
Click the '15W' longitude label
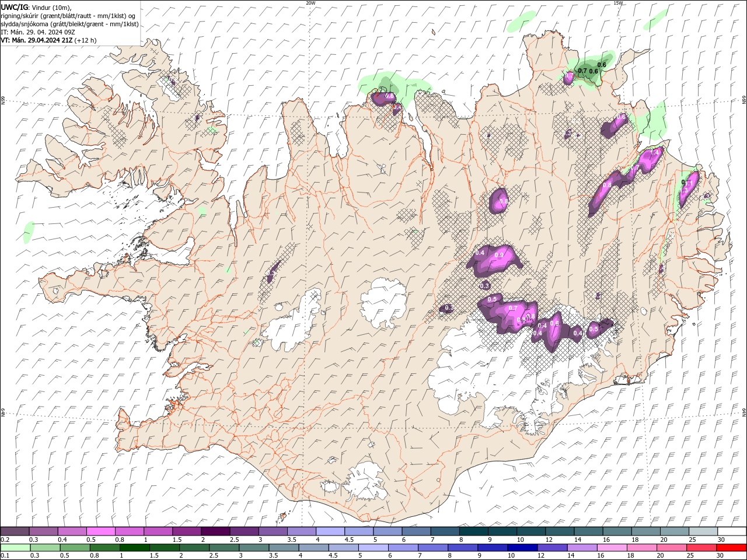(x=618, y=3)
